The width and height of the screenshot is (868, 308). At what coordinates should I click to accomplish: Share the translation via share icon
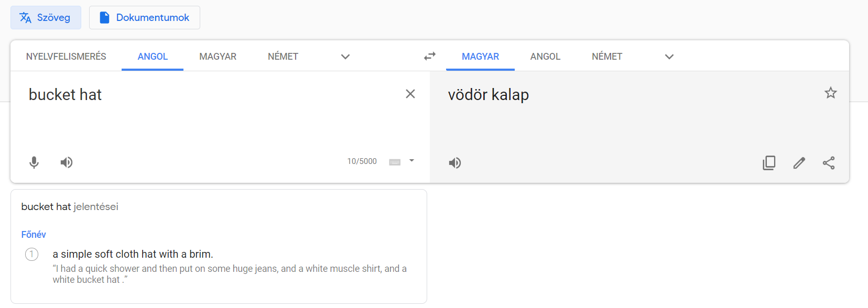829,163
